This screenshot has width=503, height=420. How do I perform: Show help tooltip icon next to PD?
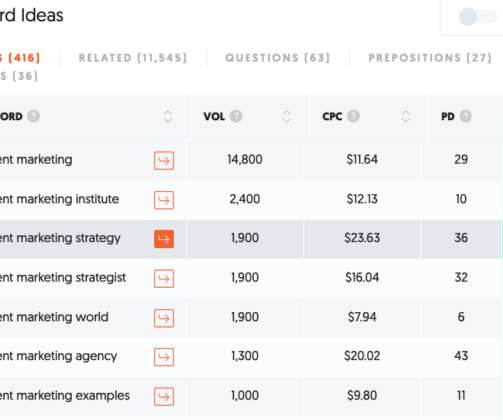tap(466, 116)
